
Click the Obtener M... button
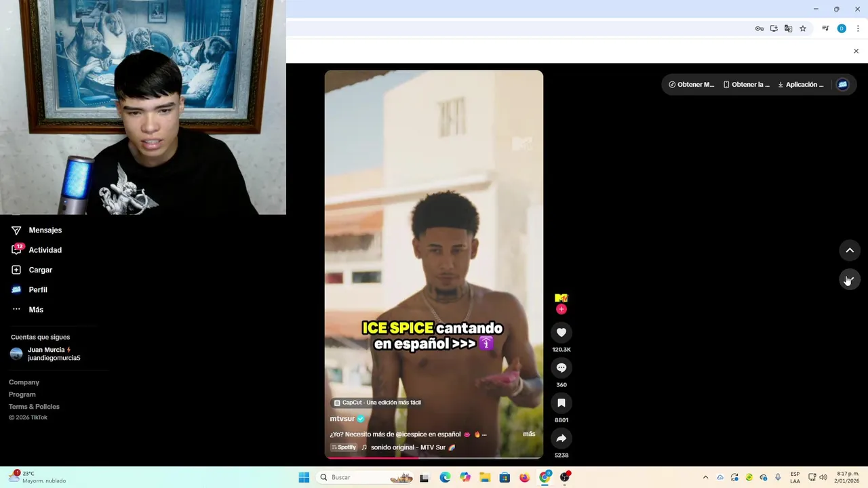coord(692,85)
